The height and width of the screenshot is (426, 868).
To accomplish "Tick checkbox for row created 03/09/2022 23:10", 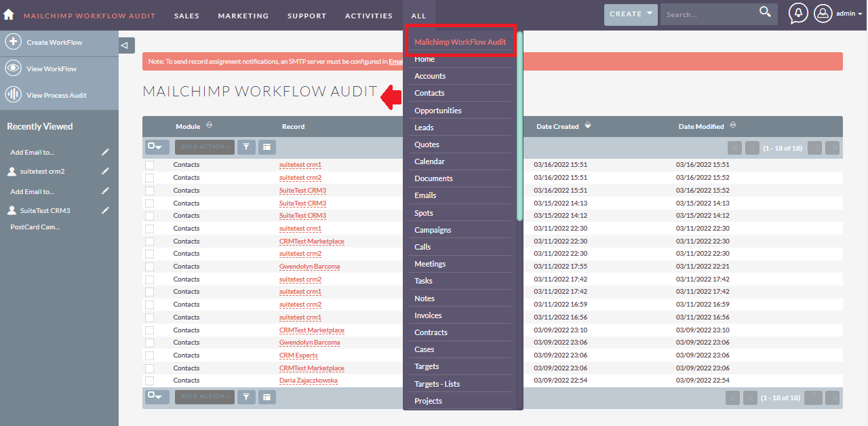I will [x=149, y=330].
